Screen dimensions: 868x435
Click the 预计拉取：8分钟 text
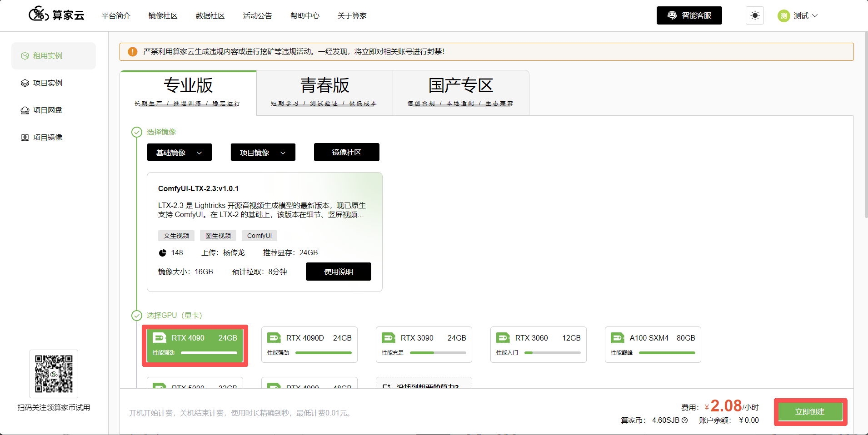click(x=259, y=272)
